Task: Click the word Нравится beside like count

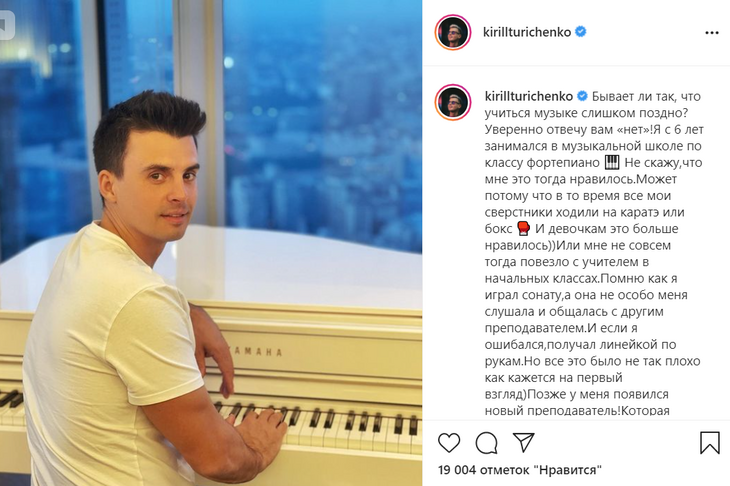Action: click(x=568, y=470)
